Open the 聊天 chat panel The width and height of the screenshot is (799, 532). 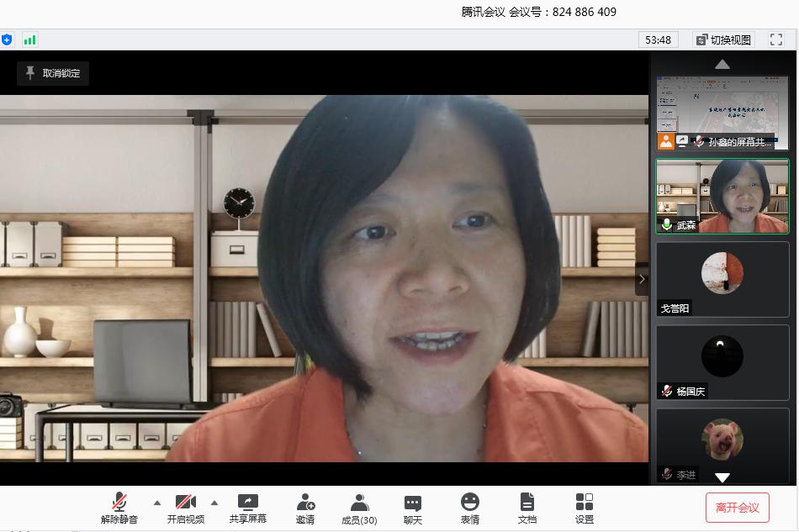(413, 508)
